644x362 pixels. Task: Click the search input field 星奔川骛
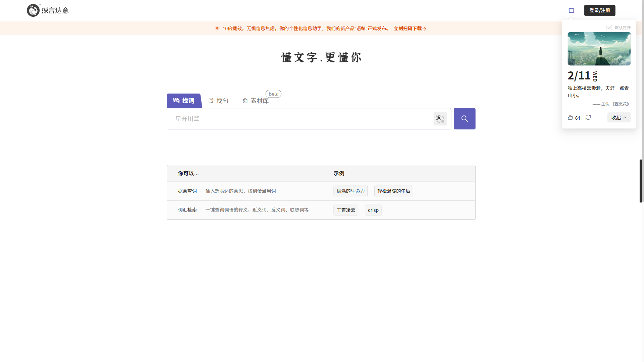coord(299,119)
